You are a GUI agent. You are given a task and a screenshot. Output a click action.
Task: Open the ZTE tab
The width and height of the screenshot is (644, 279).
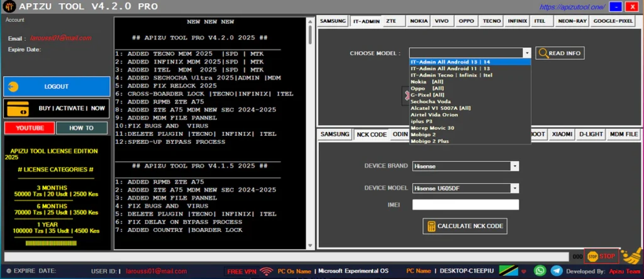[394, 21]
